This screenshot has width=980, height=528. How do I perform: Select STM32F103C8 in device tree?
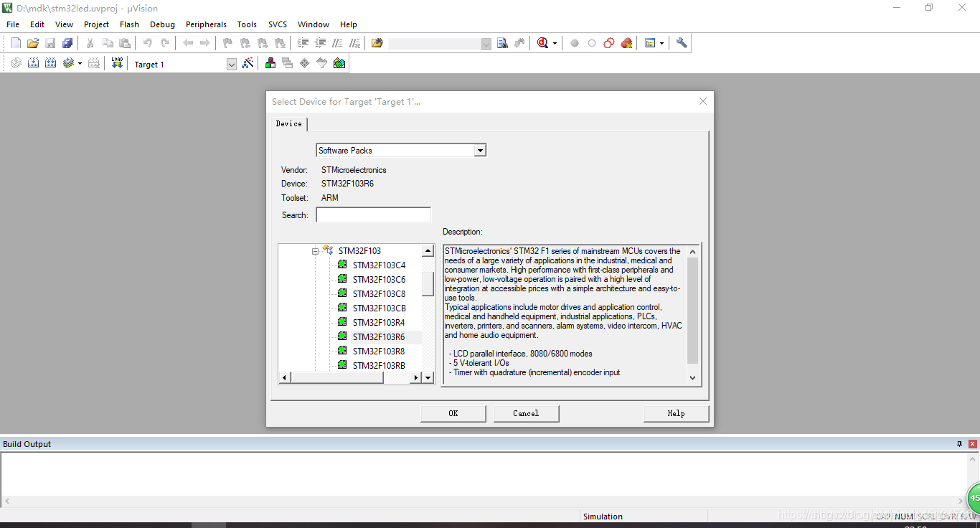click(x=379, y=293)
